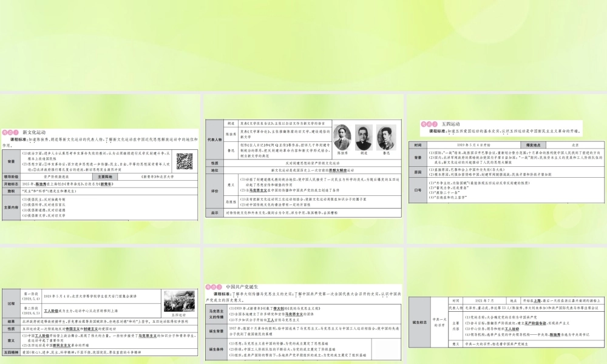Click the 代表人物 table cell
The image size is (607, 364).
click(214, 140)
